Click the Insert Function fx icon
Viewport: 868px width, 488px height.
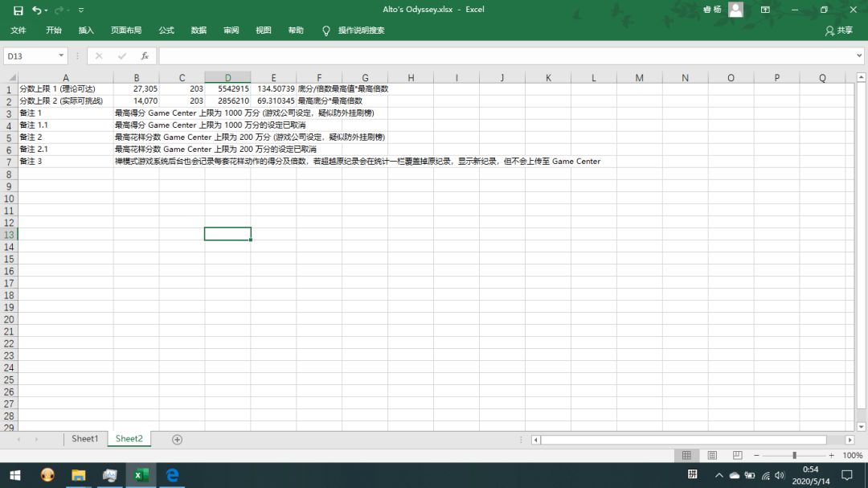click(145, 56)
